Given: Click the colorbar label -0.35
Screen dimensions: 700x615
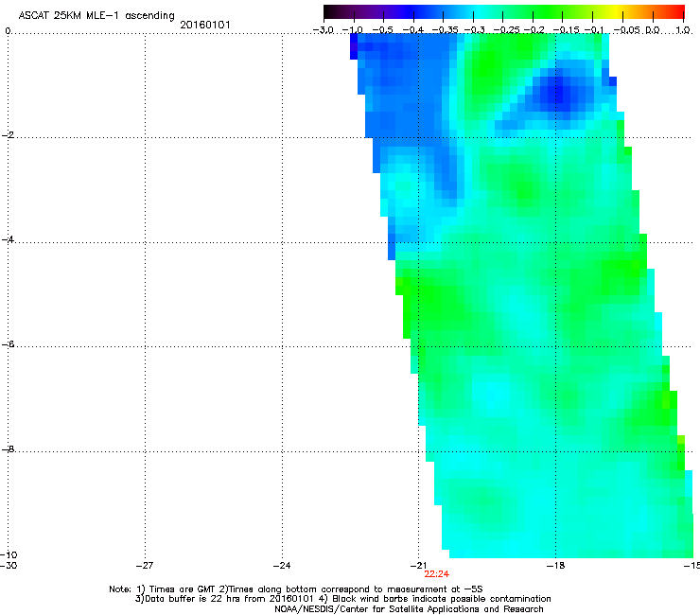Looking at the screenshot, I should 446,30.
